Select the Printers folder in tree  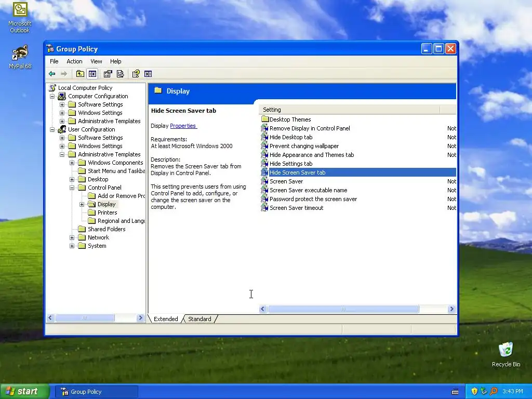point(102,212)
